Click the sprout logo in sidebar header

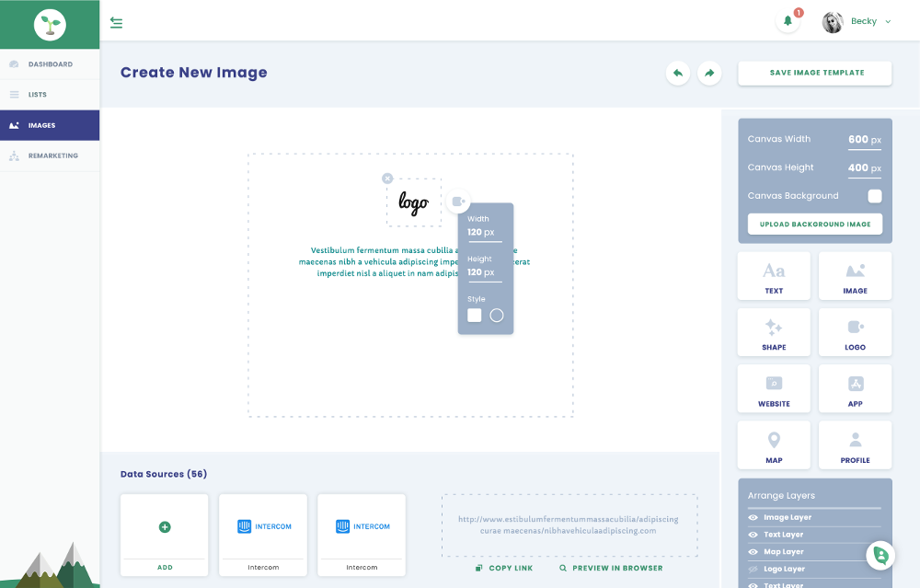click(x=50, y=25)
